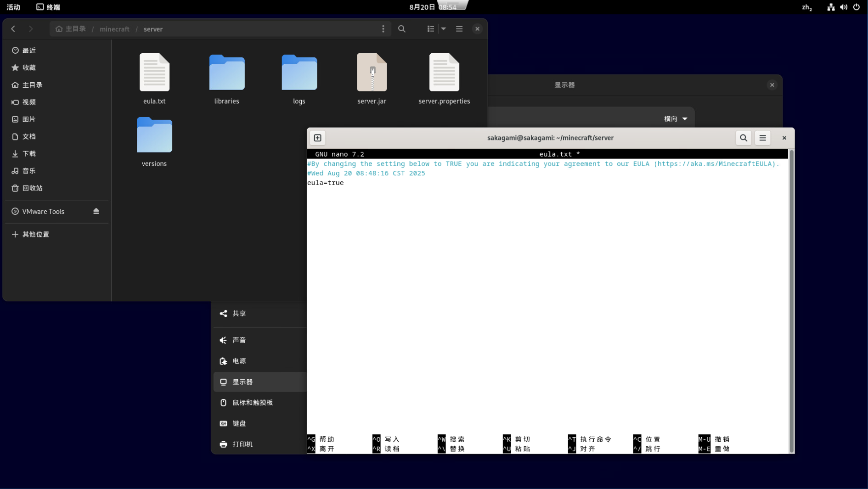Select 鼠标和触摸板 in settings sidebar
Image resolution: width=868 pixels, height=489 pixels.
[253, 403]
